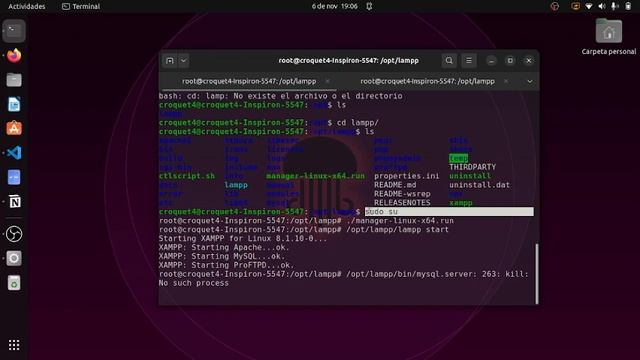Click 'manager-linux-x64.run' in the ls listing
Screen dimensions: 640x360
(x=315, y=176)
